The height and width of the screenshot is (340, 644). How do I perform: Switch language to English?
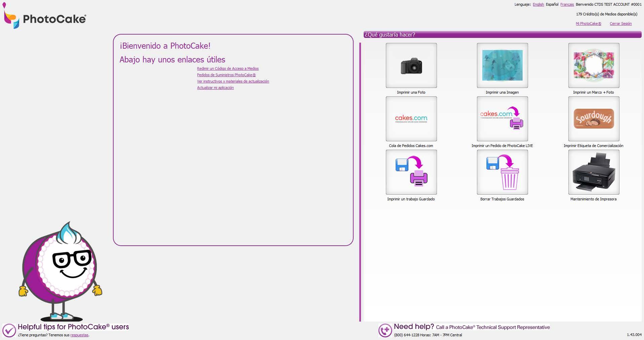(x=538, y=4)
